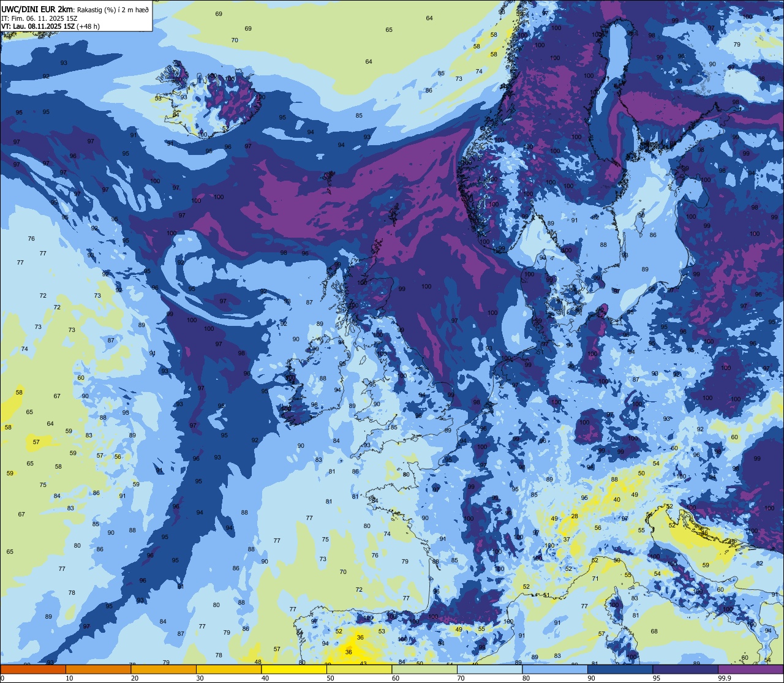Viewport: 784px width, 683px height.
Task: Click the legend tick label '70'
Action: 461,678
